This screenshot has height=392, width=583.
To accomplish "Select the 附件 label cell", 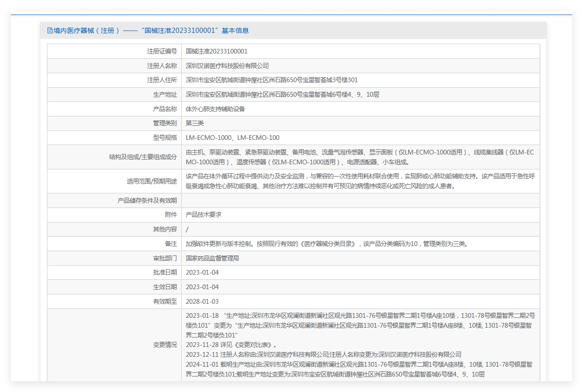I will tap(114, 215).
